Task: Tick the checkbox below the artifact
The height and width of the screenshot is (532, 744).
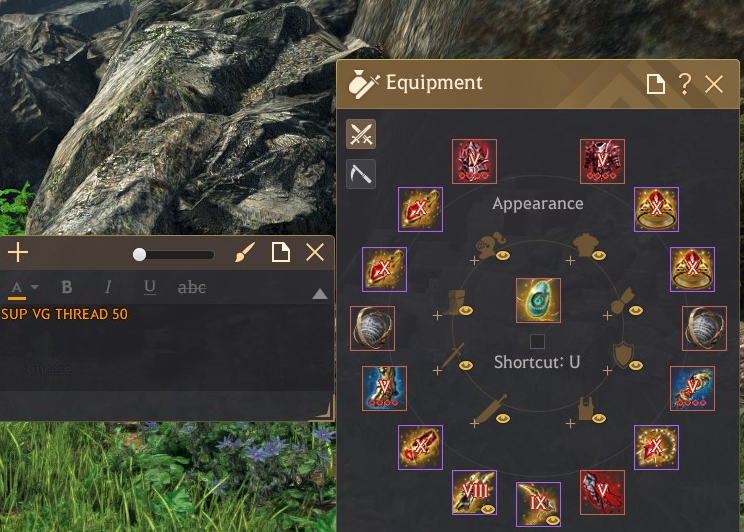Action: pos(537,341)
